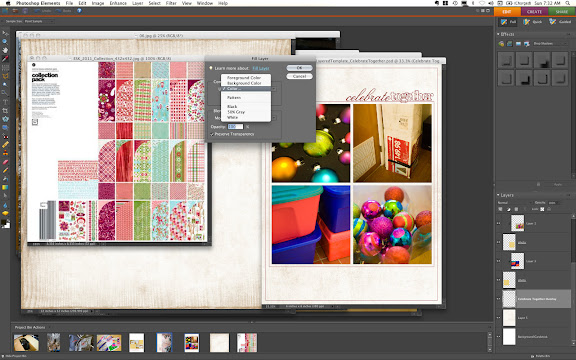Image resolution: width=576 pixels, height=360 pixels.
Task: Toggle Preserve Transparency checkbox
Action: pyautogui.click(x=212, y=134)
